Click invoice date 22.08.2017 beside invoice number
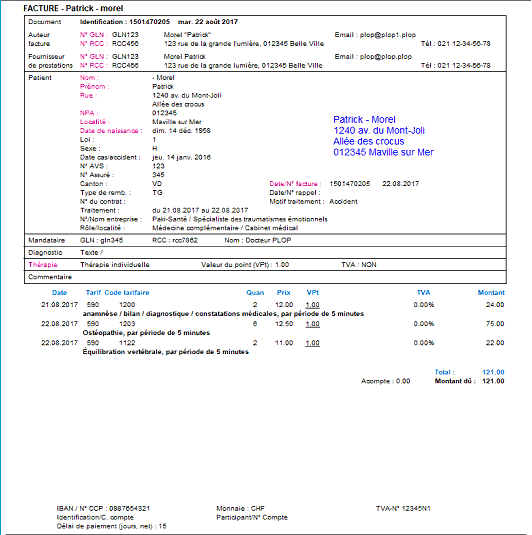This screenshot has height=535, width=532. [x=401, y=184]
